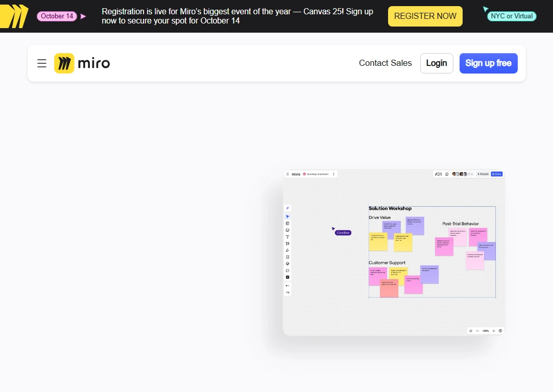The width and height of the screenshot is (553, 392).
Task: Open the sticker tool in board preview
Action: (287, 264)
